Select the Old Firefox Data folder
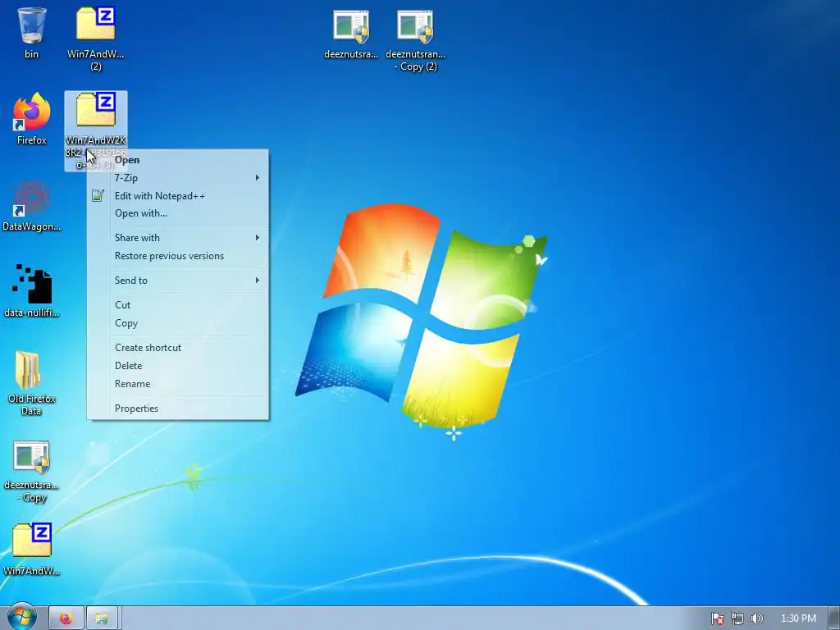 pyautogui.click(x=32, y=383)
